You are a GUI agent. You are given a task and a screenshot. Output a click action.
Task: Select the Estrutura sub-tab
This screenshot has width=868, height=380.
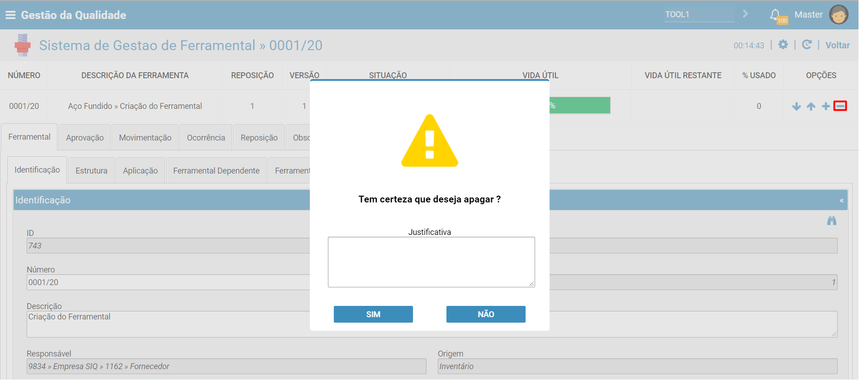[x=91, y=171]
